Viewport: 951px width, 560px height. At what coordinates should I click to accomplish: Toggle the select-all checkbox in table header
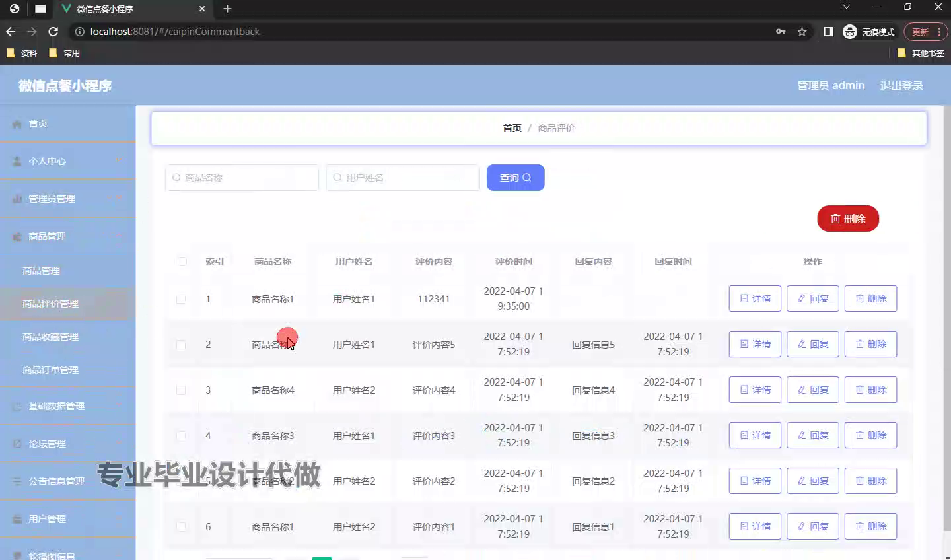pos(182,262)
